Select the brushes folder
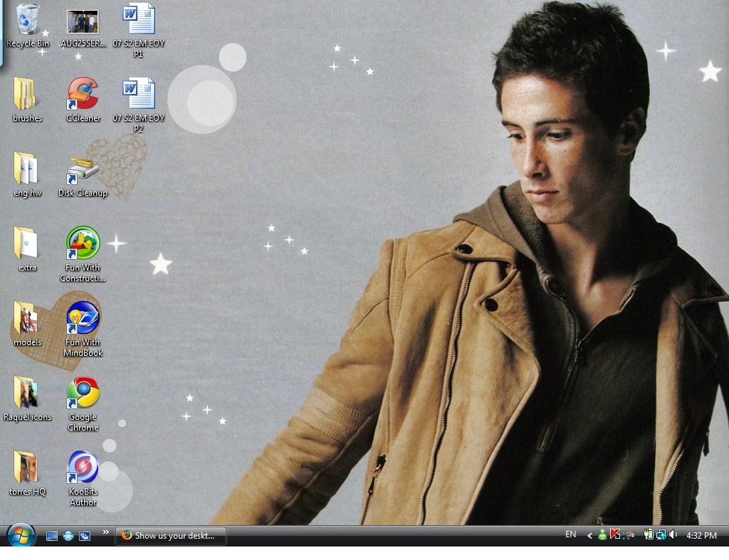Screen dimensions: 729x560 point(27,95)
